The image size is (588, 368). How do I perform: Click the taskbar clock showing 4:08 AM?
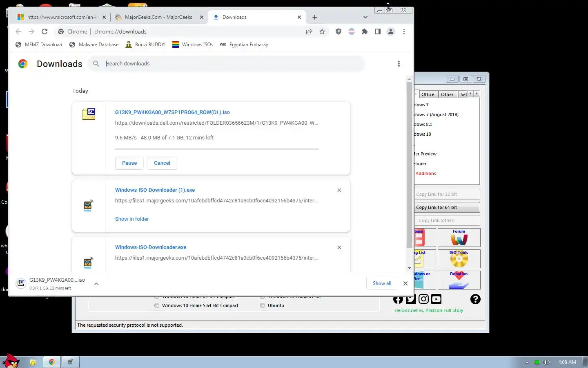pyautogui.click(x=567, y=362)
